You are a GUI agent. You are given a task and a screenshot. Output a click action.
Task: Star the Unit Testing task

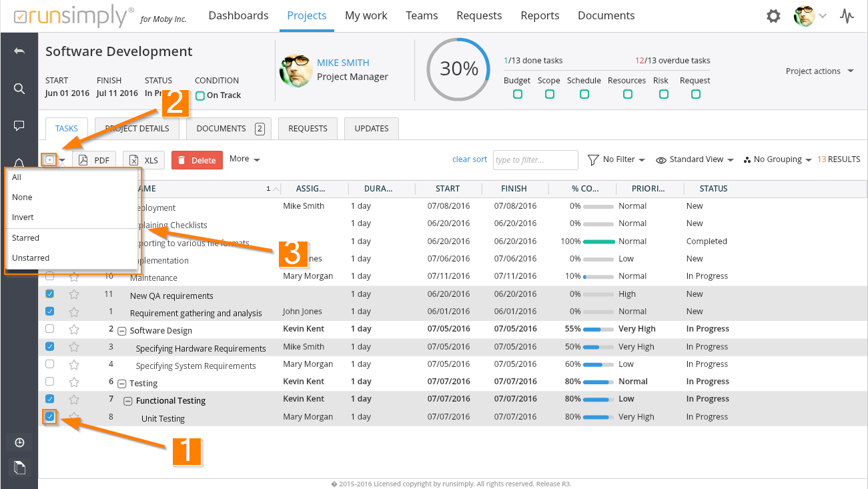point(74,417)
